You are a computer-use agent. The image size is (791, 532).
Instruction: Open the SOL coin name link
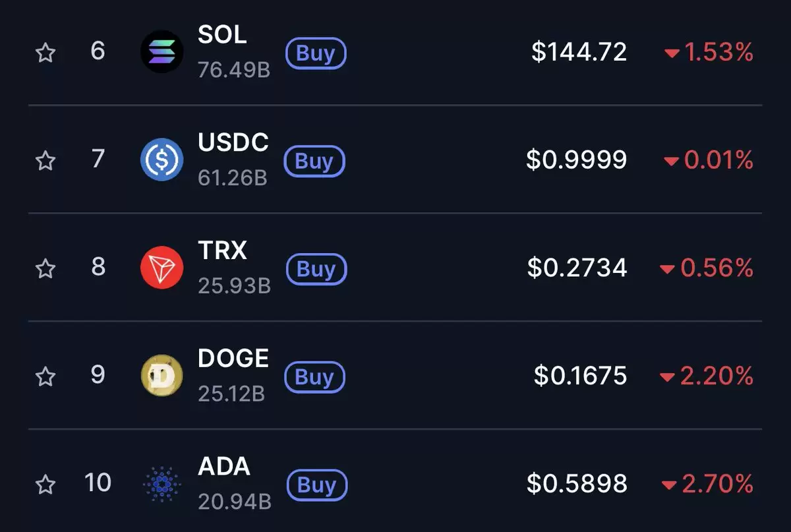coord(222,35)
